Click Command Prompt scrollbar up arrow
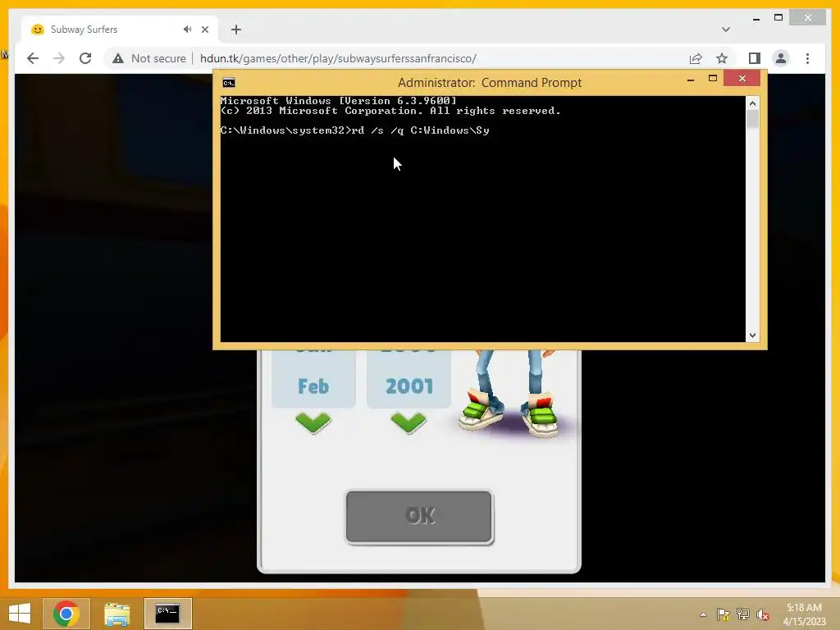840x630 pixels. 753,103
